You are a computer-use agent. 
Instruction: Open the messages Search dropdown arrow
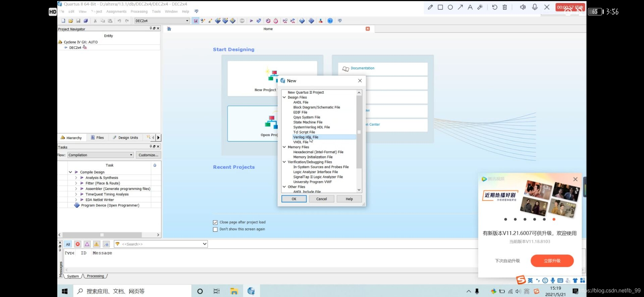205,244
